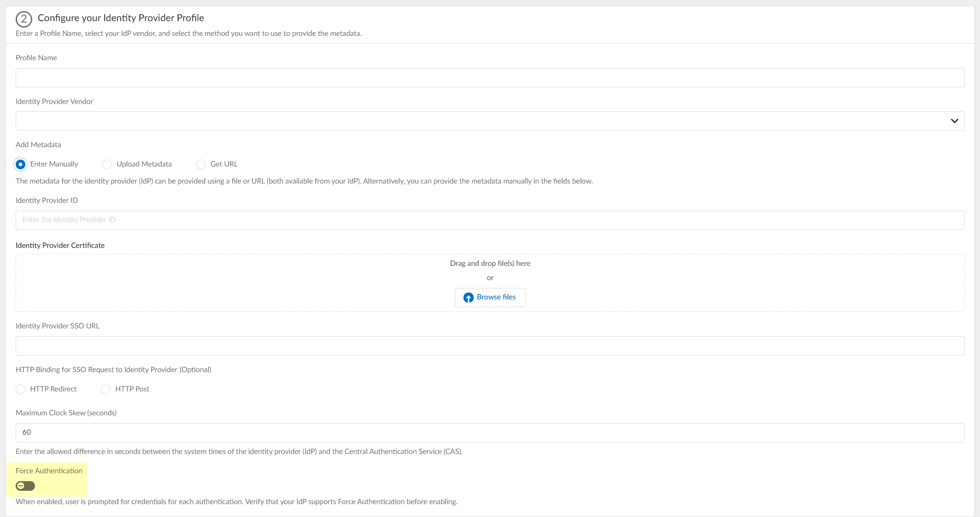Viewport: 980px width, 517px height.
Task: Select HTTP Redirect binding
Action: point(21,389)
